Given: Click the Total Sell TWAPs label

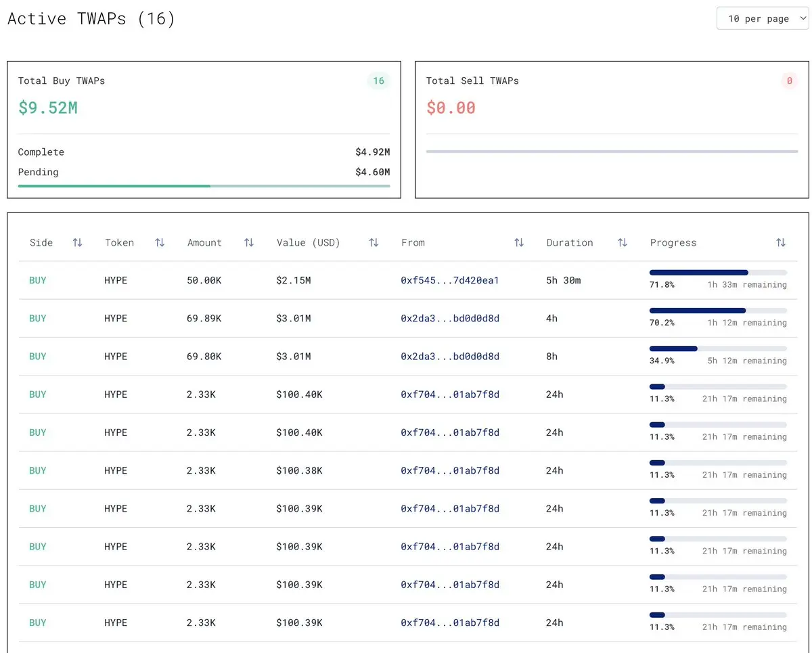Looking at the screenshot, I should tap(472, 81).
